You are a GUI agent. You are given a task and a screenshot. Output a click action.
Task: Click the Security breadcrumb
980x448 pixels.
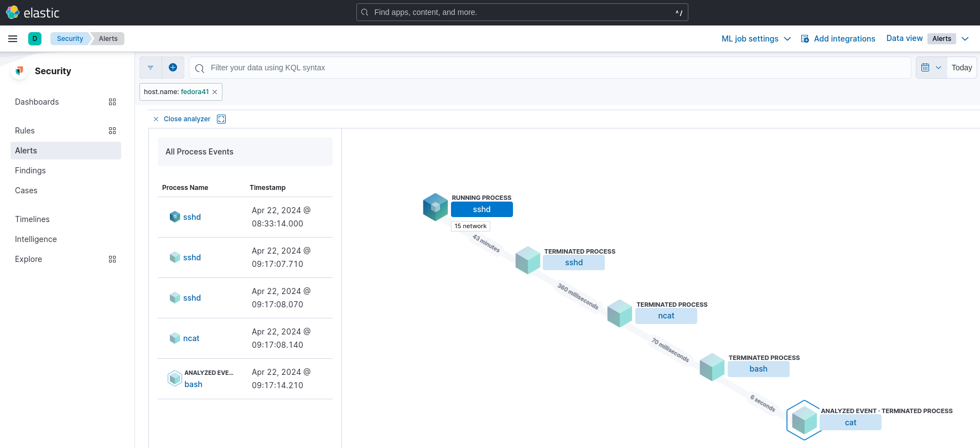coord(70,39)
